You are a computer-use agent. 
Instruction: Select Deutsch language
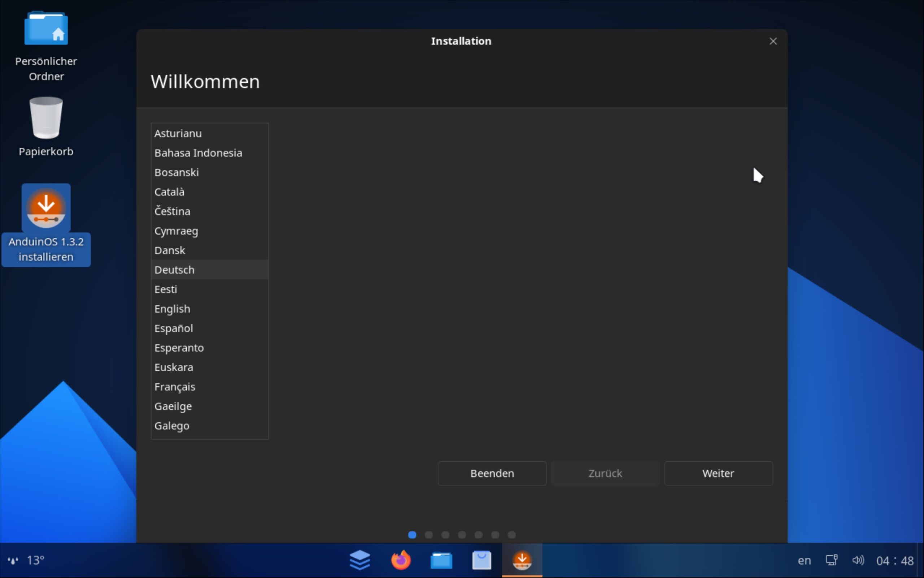210,270
